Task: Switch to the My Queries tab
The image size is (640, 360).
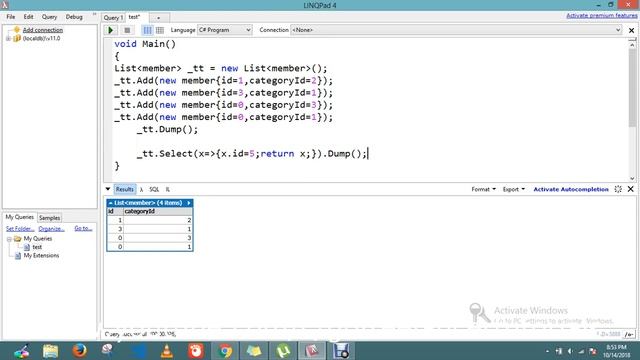Action: click(x=19, y=217)
